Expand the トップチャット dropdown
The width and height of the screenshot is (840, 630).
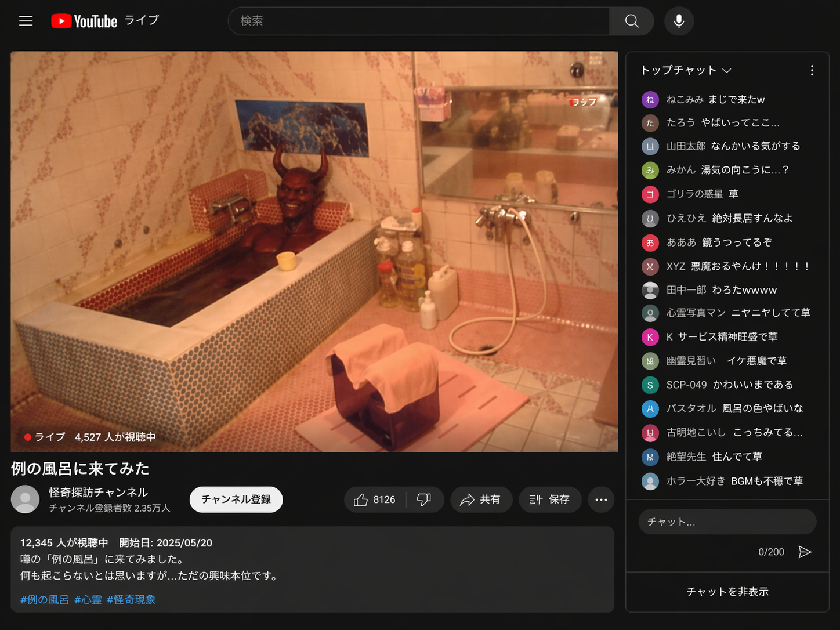686,70
